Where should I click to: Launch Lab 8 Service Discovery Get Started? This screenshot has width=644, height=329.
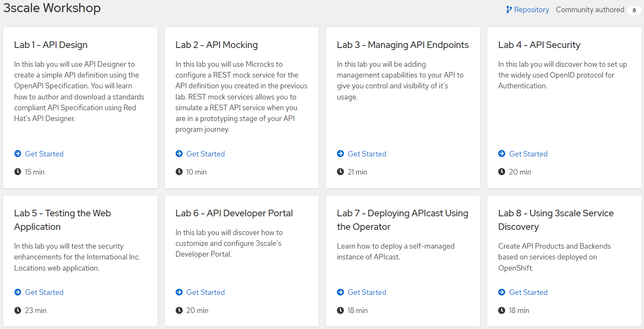pos(528,292)
